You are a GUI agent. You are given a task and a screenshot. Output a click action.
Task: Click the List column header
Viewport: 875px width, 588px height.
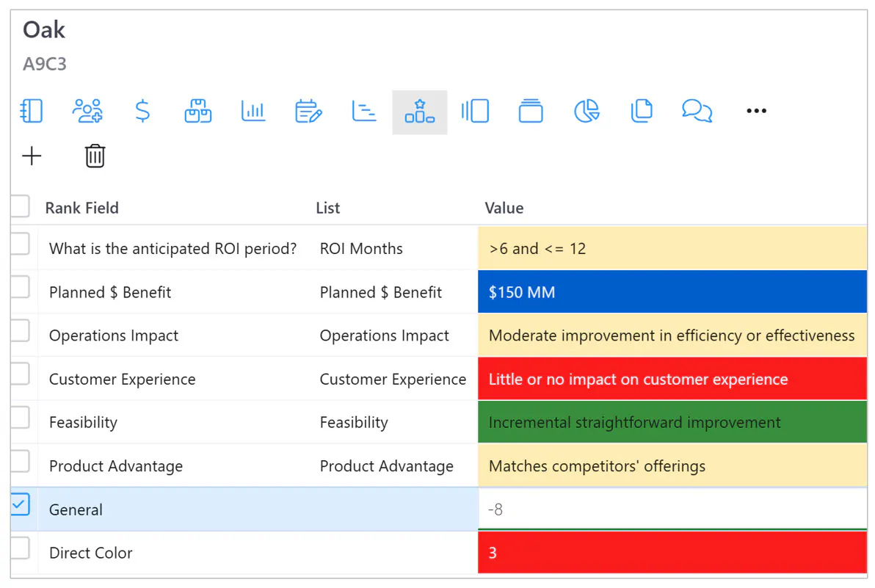[x=327, y=208]
